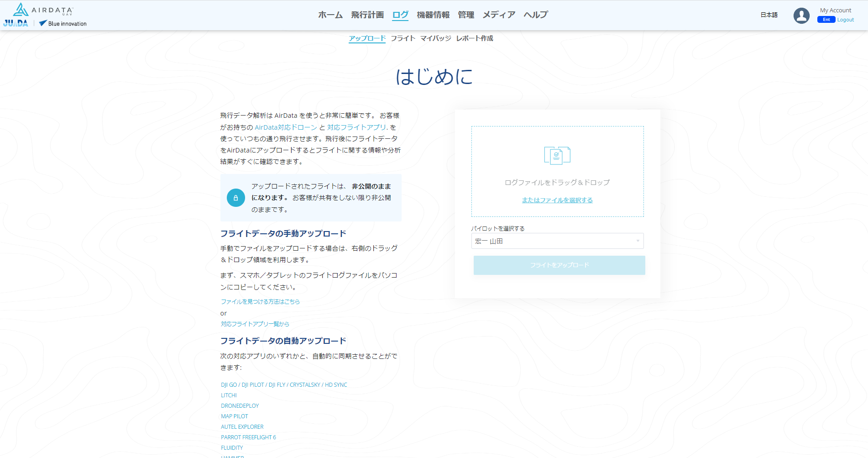Click 対応フライトアプリ一覧から link

pyautogui.click(x=255, y=324)
